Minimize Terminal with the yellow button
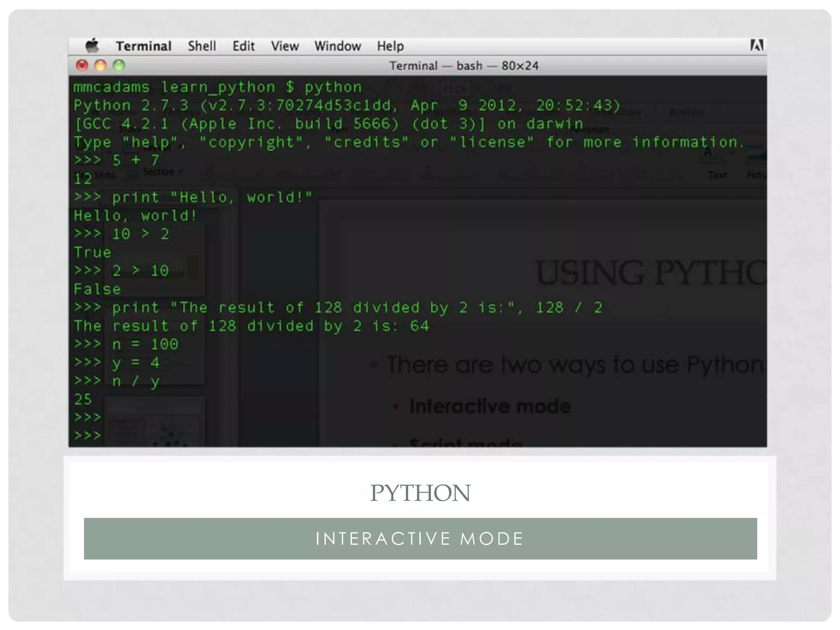Screen dimensions: 840x630 click(100, 65)
